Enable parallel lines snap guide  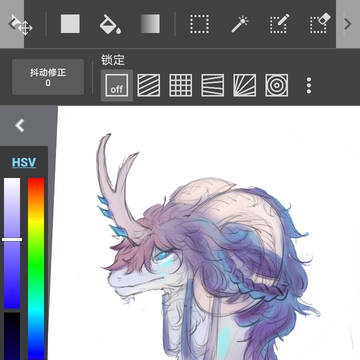click(x=149, y=85)
